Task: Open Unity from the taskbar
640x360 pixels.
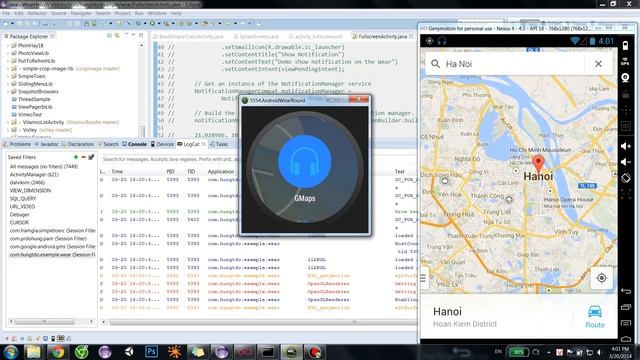Action: point(129,351)
